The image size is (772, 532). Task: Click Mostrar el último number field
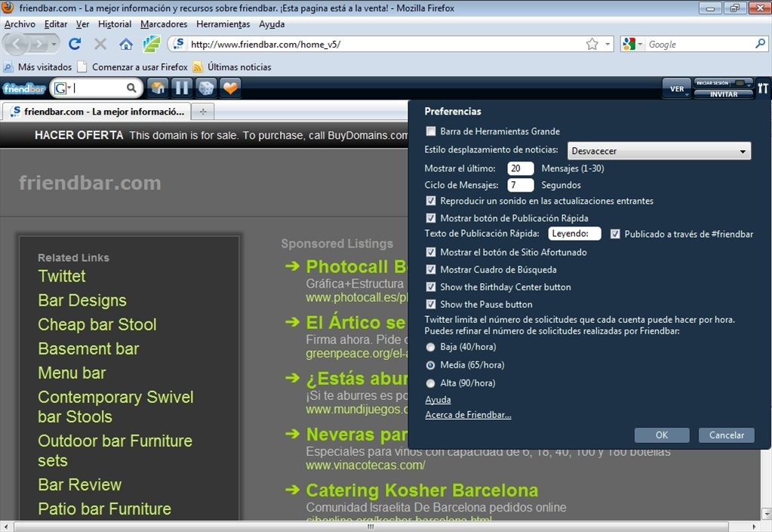pos(521,168)
